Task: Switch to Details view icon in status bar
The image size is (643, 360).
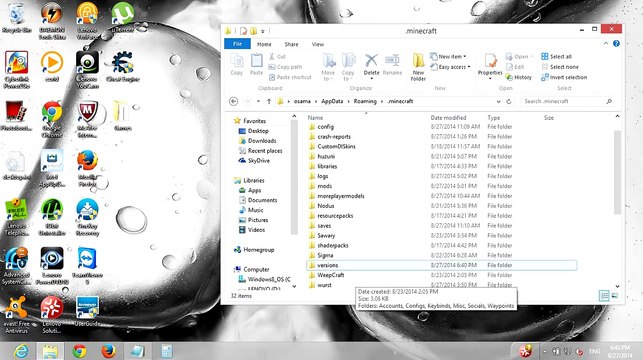Action: coord(604,296)
